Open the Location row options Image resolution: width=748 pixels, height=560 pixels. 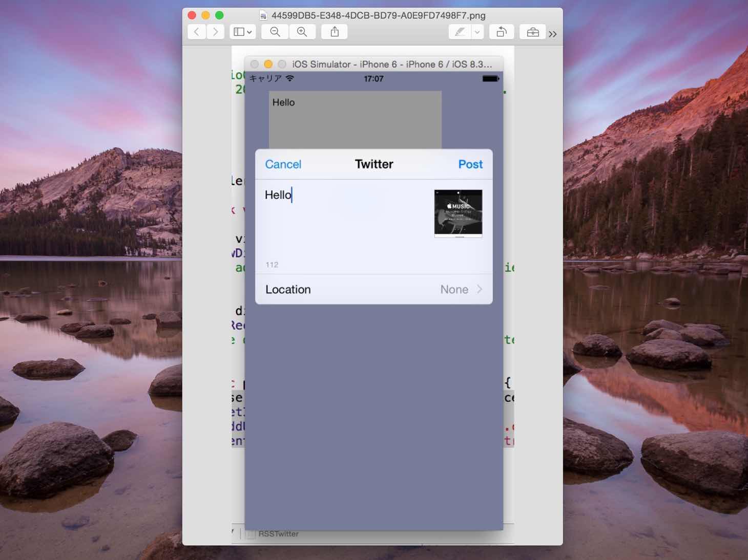click(374, 289)
